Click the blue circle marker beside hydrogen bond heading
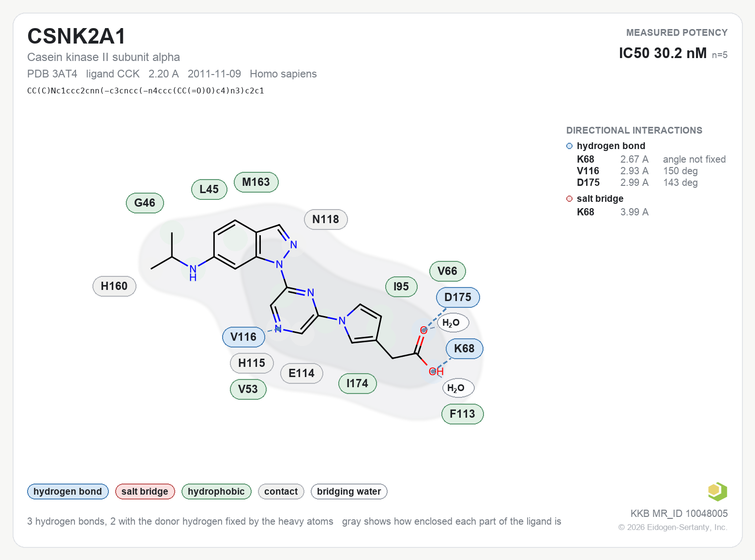The width and height of the screenshot is (755, 560). coord(570,146)
